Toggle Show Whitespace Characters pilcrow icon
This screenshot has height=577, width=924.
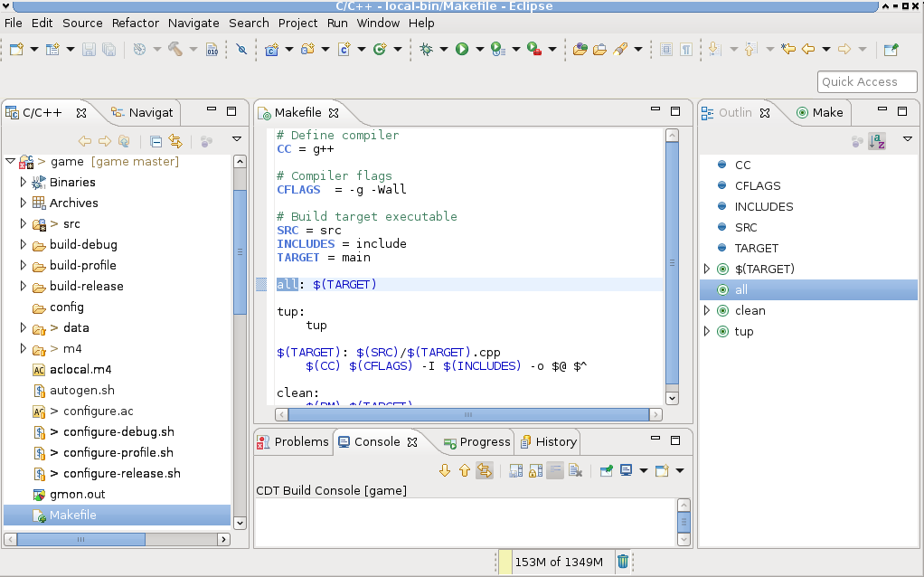(x=687, y=49)
